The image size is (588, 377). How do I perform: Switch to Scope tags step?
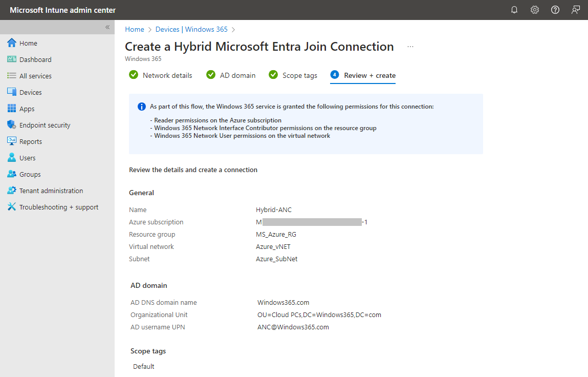click(299, 75)
